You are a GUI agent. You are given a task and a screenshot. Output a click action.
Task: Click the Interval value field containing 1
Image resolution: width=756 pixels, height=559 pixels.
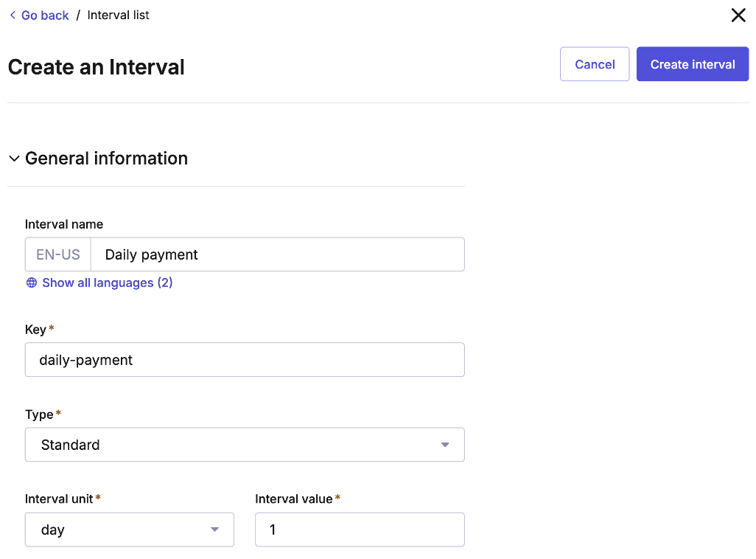[x=360, y=530]
